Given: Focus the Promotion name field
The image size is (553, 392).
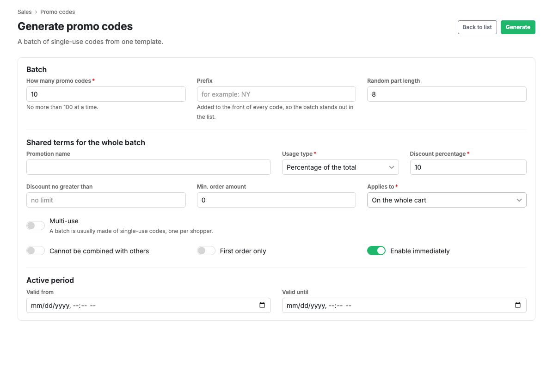Looking at the screenshot, I should 148,167.
